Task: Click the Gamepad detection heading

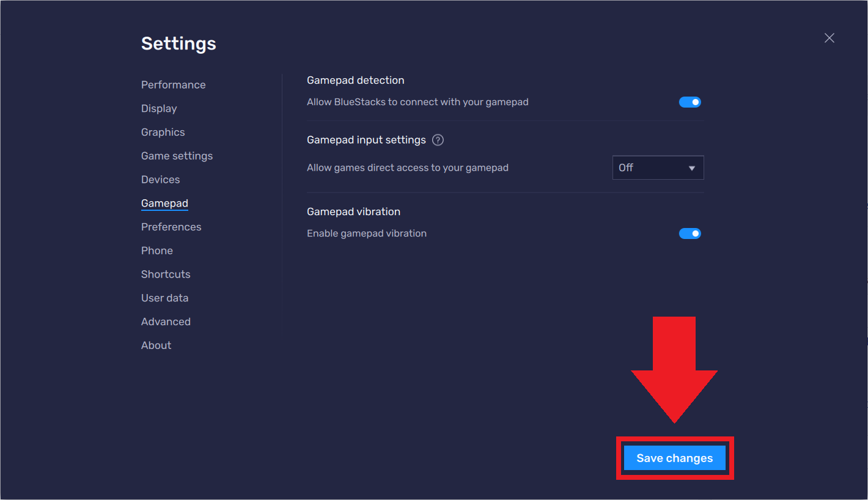Action: click(356, 80)
